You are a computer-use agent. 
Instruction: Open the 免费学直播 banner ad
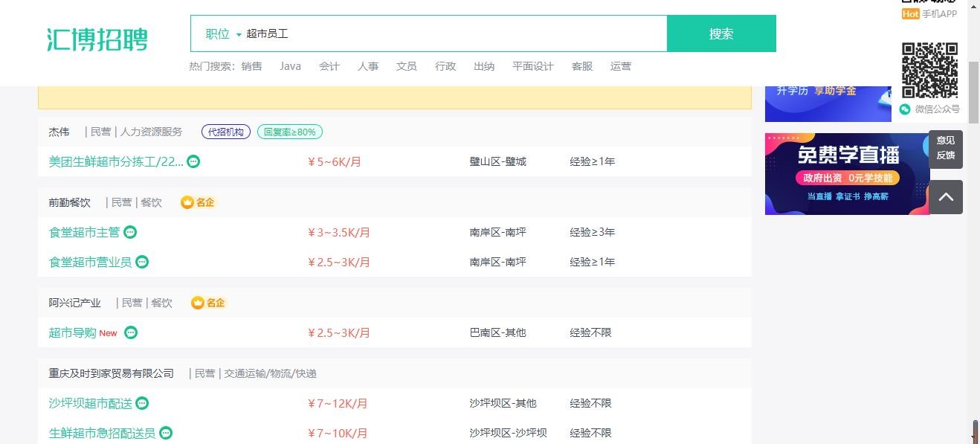tap(847, 174)
